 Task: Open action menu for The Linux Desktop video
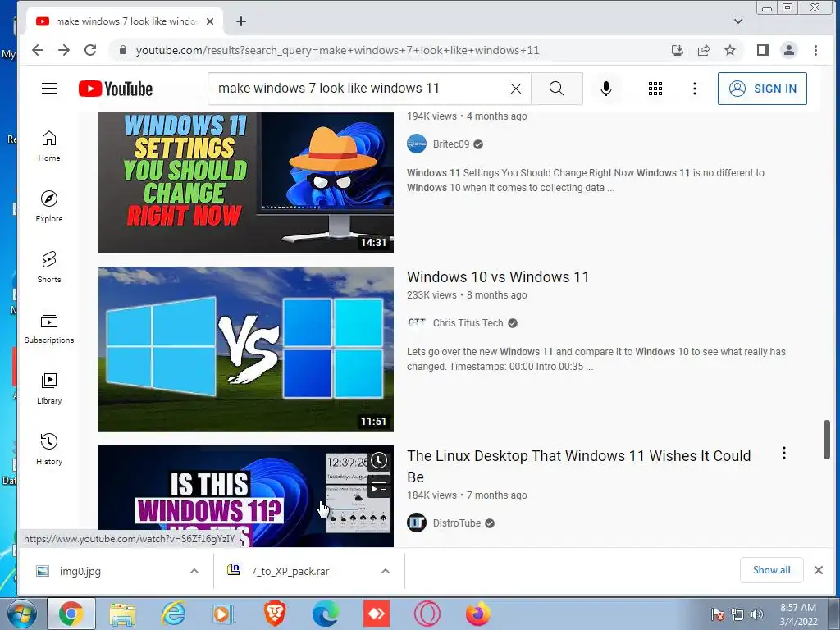(x=783, y=453)
